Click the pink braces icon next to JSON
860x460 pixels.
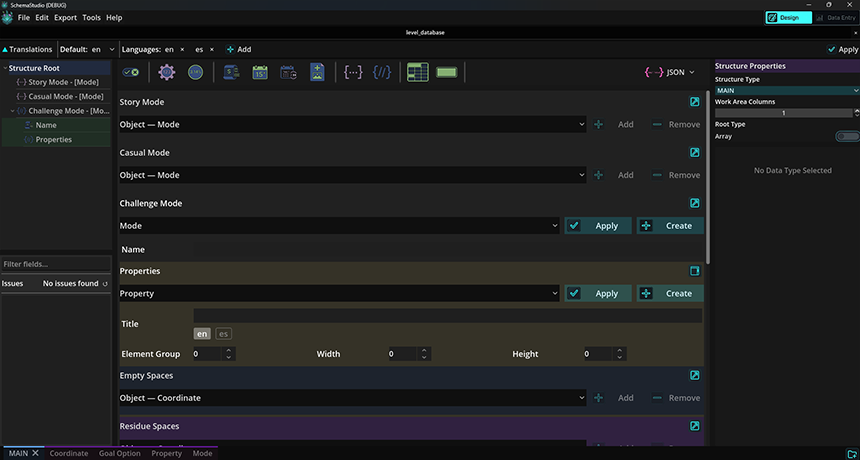click(x=654, y=72)
